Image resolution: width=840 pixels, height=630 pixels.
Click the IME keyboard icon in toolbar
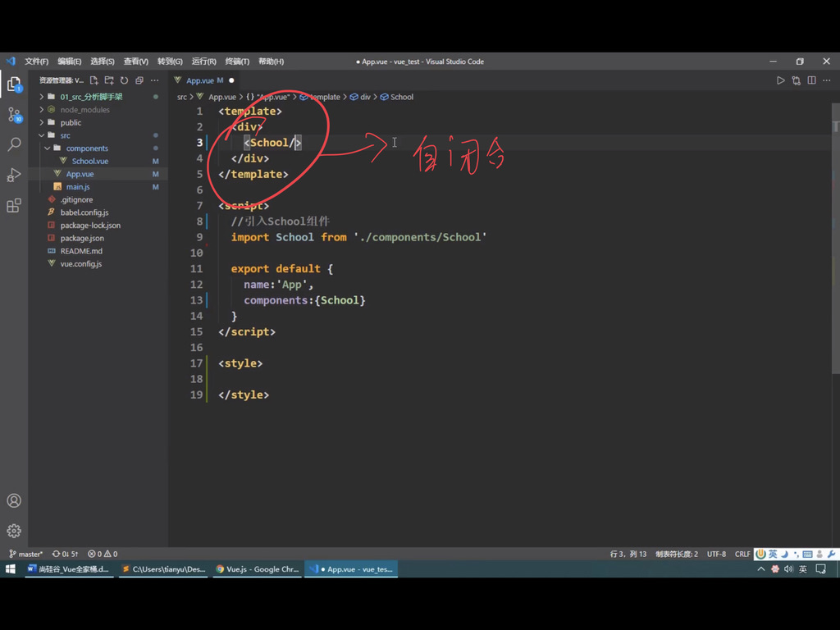(x=807, y=554)
